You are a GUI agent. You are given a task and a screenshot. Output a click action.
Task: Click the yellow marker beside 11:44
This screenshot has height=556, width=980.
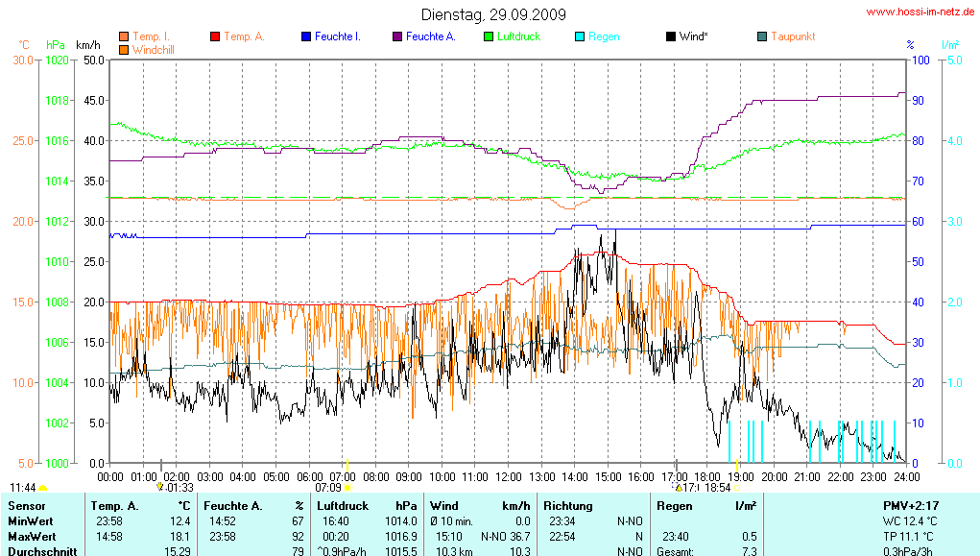[x=43, y=488]
